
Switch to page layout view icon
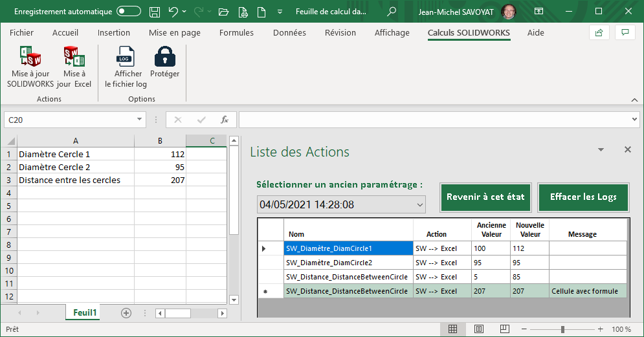[x=478, y=329]
